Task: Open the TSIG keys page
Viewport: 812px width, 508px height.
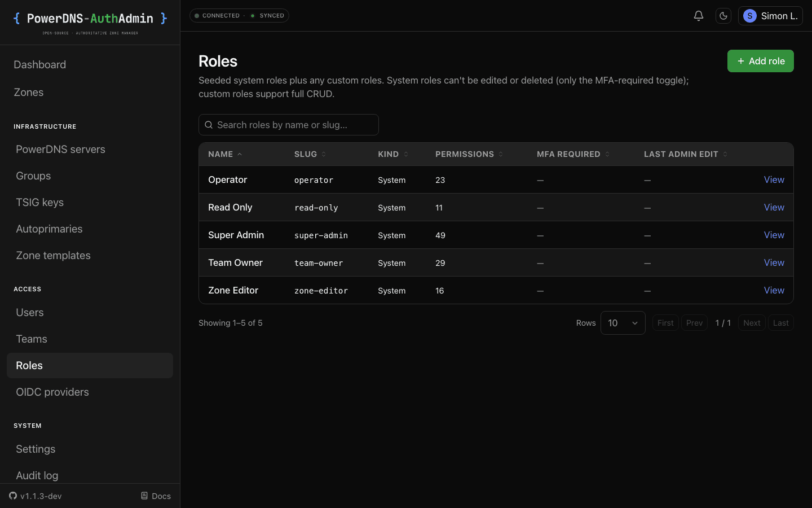Action: click(x=90, y=202)
